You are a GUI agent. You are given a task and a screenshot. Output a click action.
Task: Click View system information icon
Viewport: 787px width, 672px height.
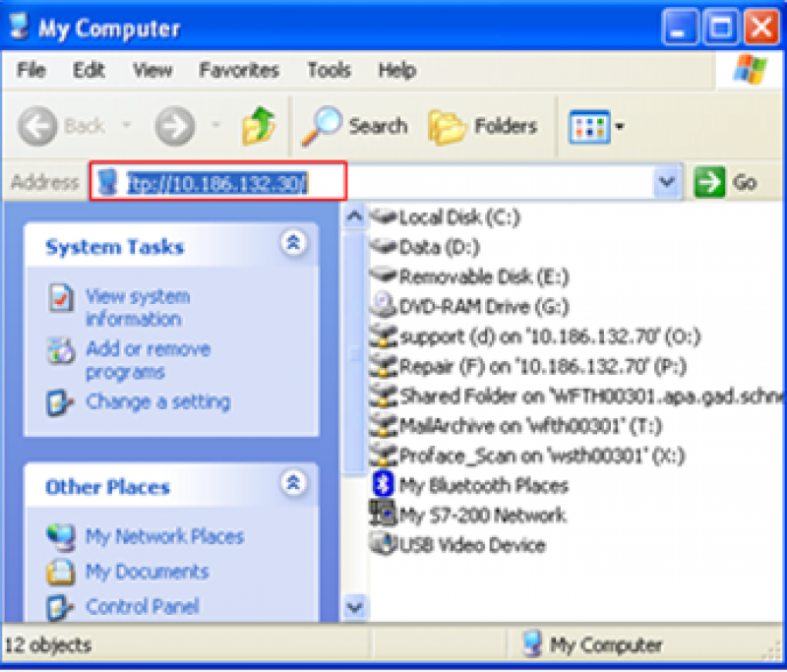61,298
